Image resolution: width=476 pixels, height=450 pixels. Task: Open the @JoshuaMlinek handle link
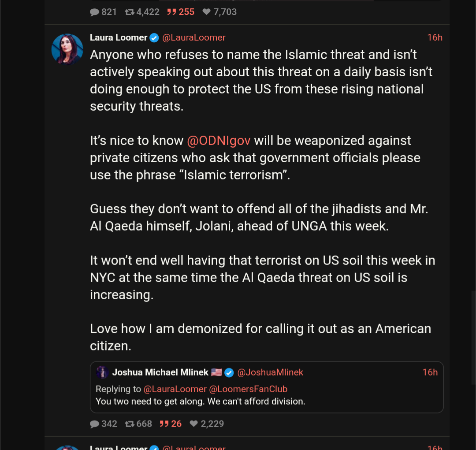click(x=270, y=372)
